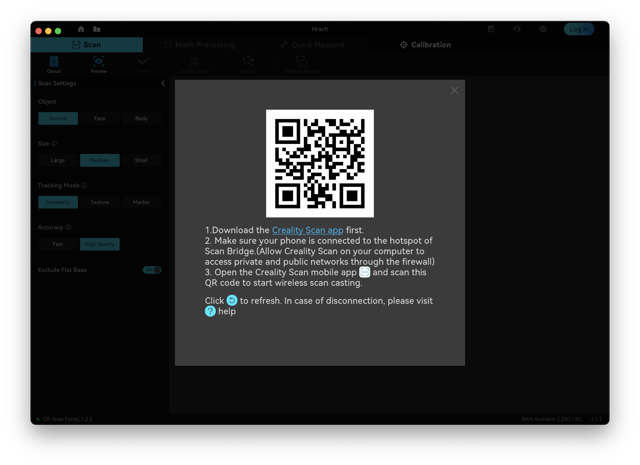Toggle the Exclude Flat Base switch
The width and height of the screenshot is (640, 465).
[152, 270]
